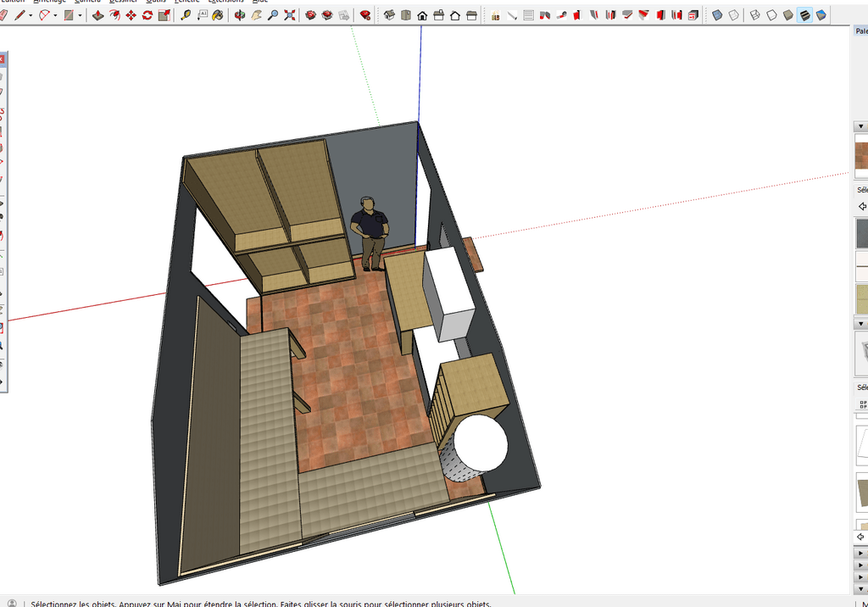Open the Extension Manager red gem icon
This screenshot has width=868, height=607.
(364, 15)
